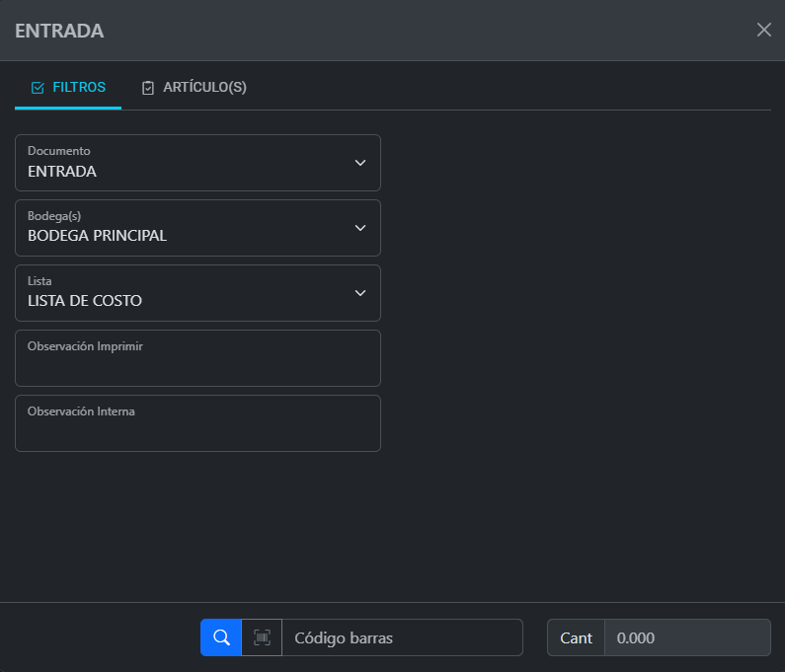785x672 pixels.
Task: Activate the barcode scanner icon
Action: click(x=262, y=637)
